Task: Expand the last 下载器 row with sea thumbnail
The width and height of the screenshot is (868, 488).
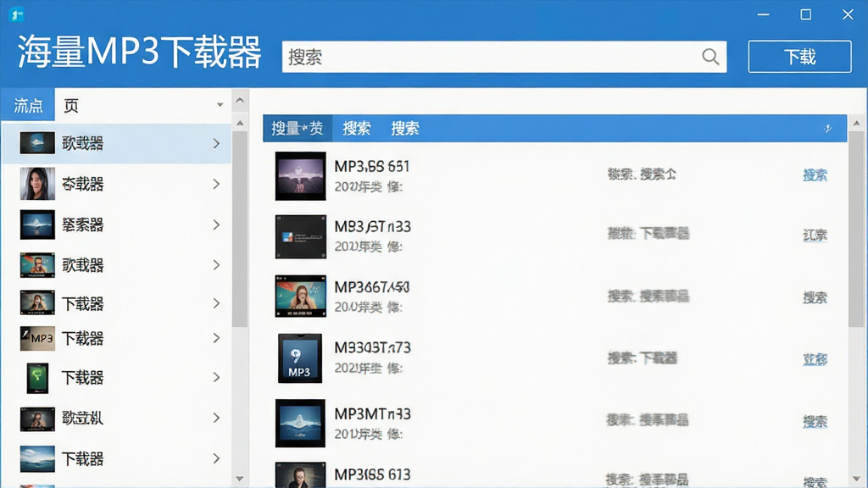Action: (216, 458)
